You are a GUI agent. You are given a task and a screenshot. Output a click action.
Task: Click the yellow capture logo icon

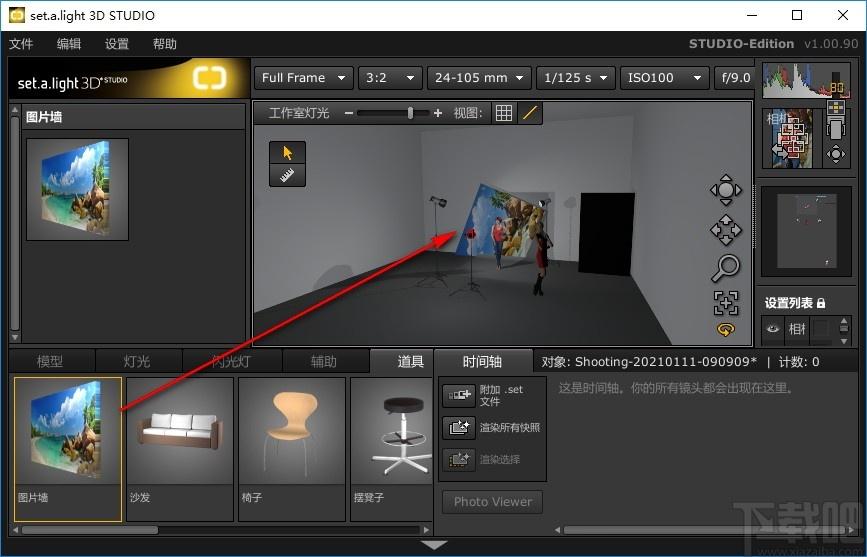(x=210, y=77)
